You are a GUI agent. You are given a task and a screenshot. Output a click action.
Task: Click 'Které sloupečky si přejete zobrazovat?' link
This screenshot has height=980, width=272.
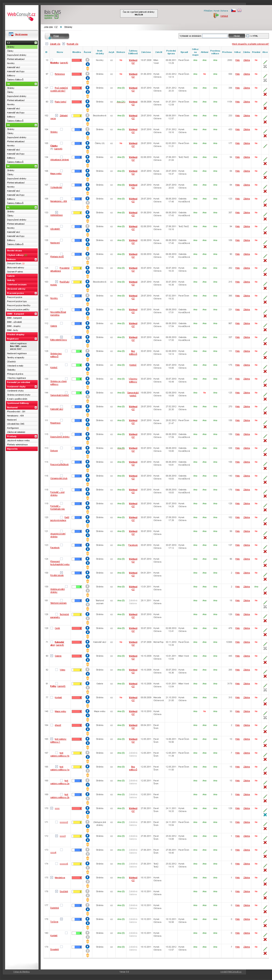[x=250, y=44]
